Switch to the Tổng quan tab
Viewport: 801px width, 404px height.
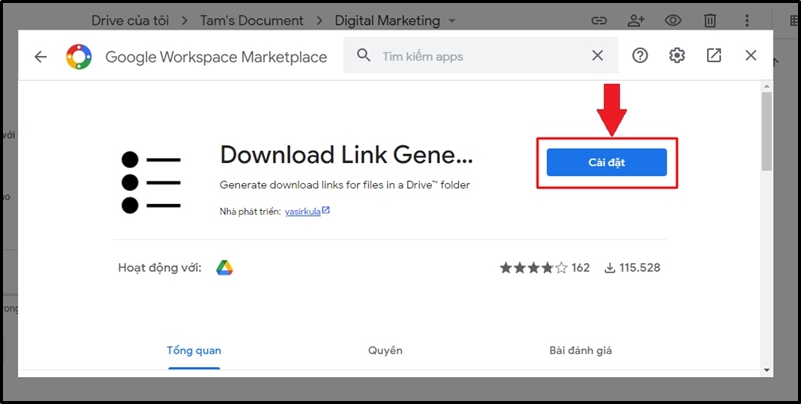tap(194, 351)
